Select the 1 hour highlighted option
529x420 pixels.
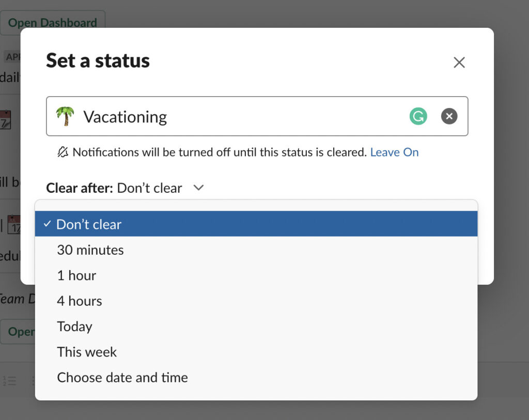coord(76,275)
